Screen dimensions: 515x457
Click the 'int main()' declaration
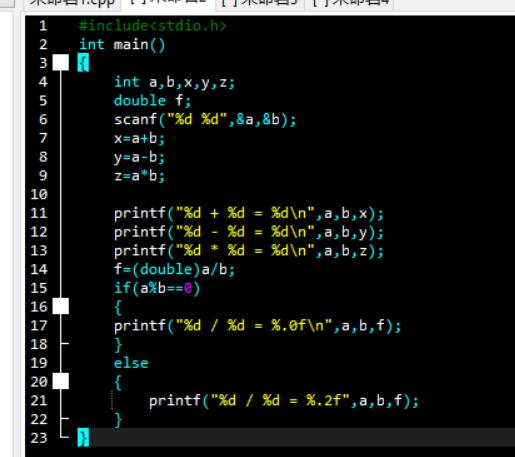coord(122,45)
